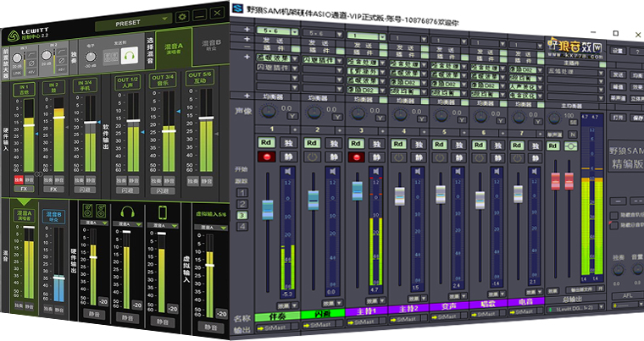Click 静音 under virtual input strip
The image size is (644, 341).
[210, 327]
